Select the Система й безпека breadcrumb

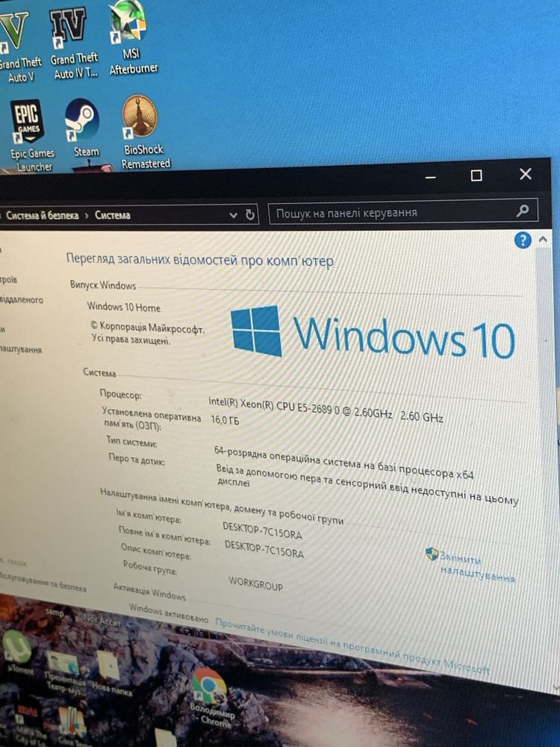[x=43, y=215]
